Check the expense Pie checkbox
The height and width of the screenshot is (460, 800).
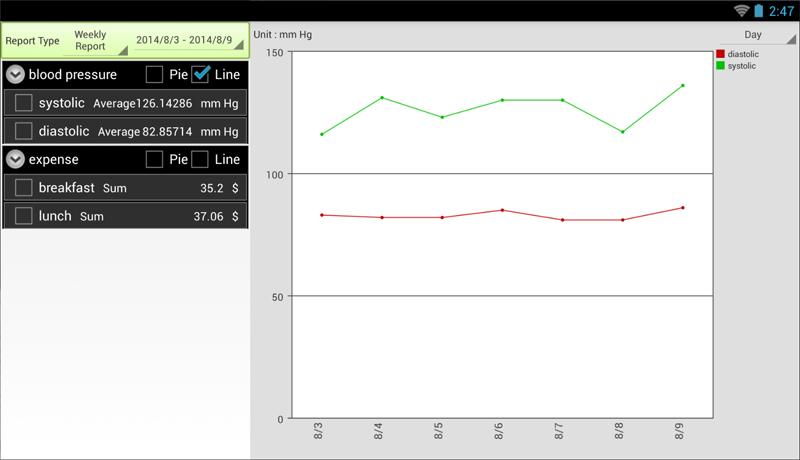[154, 159]
